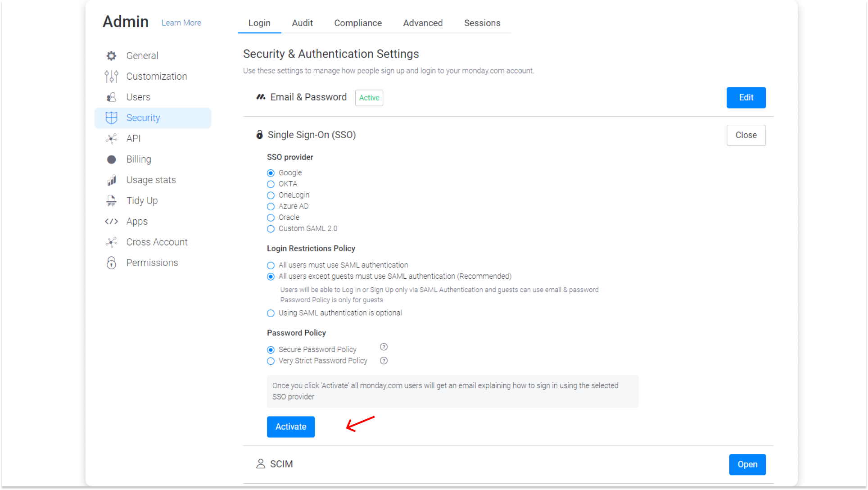
Task: Click Edit for Email & Password
Action: [746, 98]
